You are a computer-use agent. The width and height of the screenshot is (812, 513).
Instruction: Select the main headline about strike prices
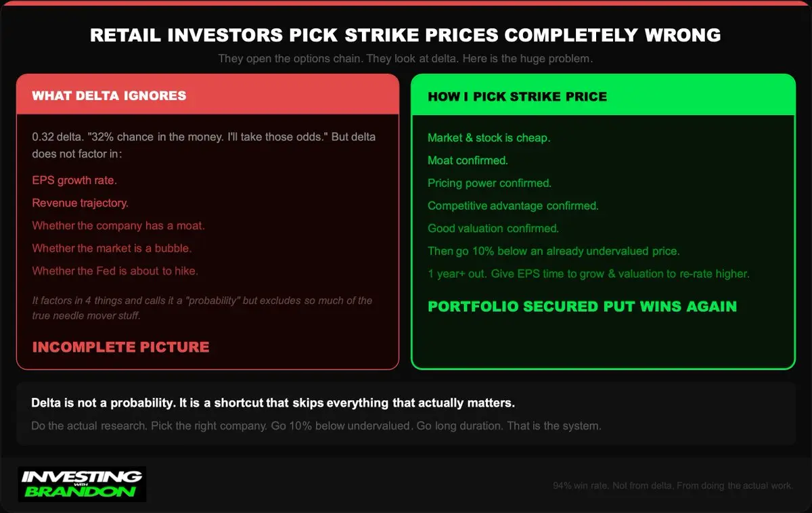[405, 36]
